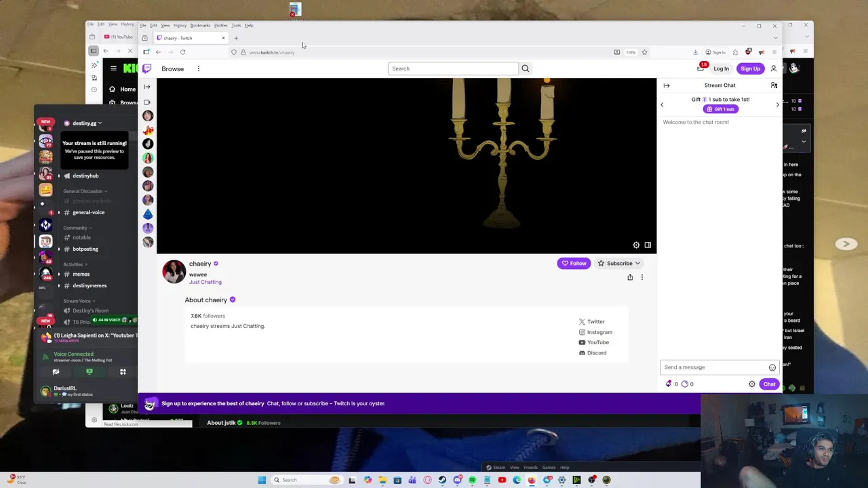
Task: Open Steam from the taskbar
Action: click(x=442, y=480)
